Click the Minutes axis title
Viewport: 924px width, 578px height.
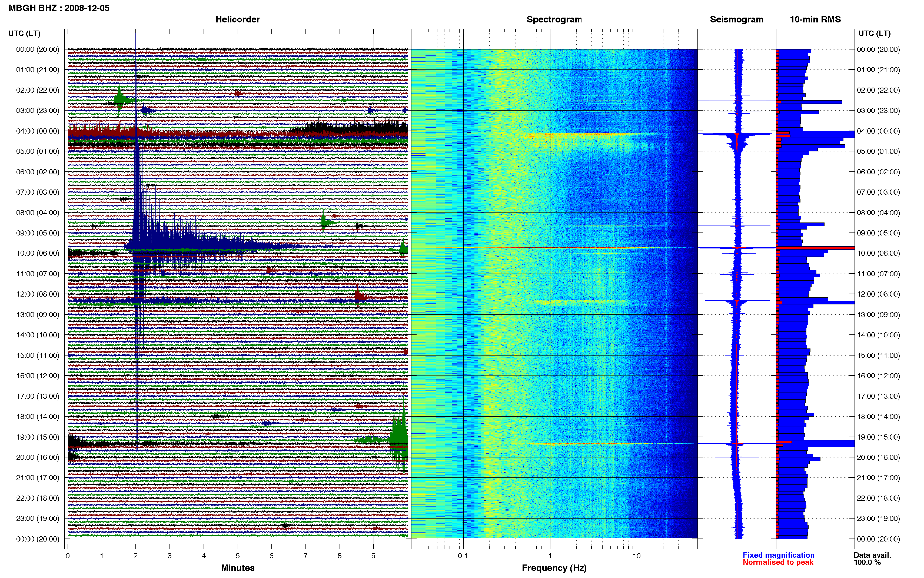(238, 568)
